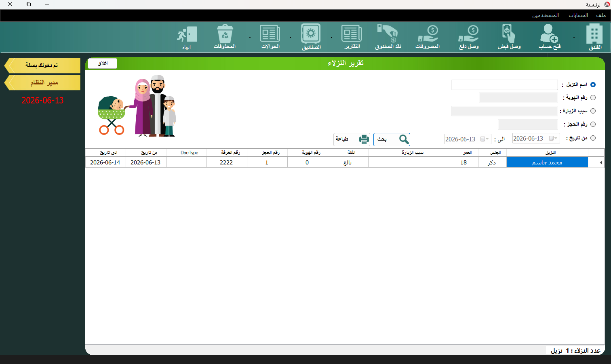This screenshot has width=611, height=364.
Task: Expand the dropdown arrow next to الفندق
Action: [x=574, y=37]
